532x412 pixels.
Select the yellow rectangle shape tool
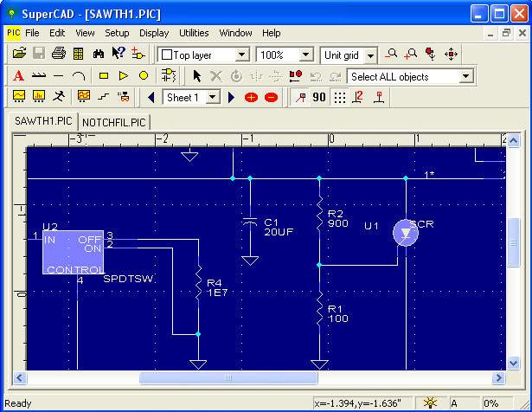coord(104,75)
